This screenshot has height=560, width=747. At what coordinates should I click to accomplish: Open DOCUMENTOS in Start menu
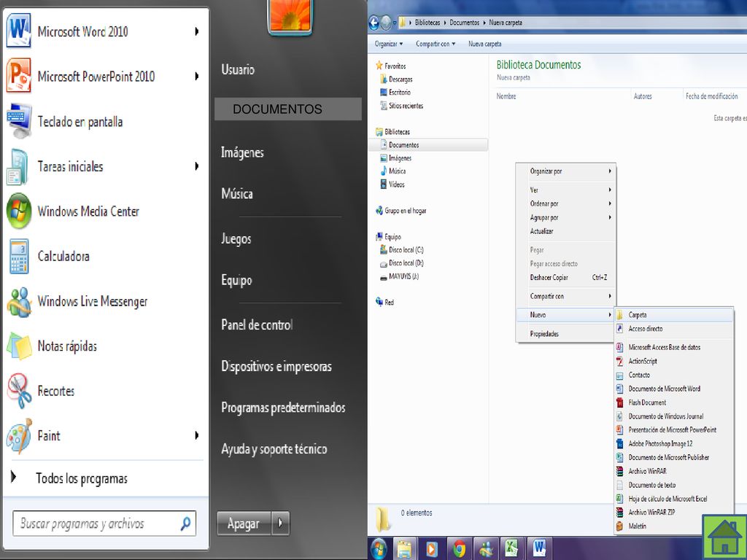pos(287,109)
